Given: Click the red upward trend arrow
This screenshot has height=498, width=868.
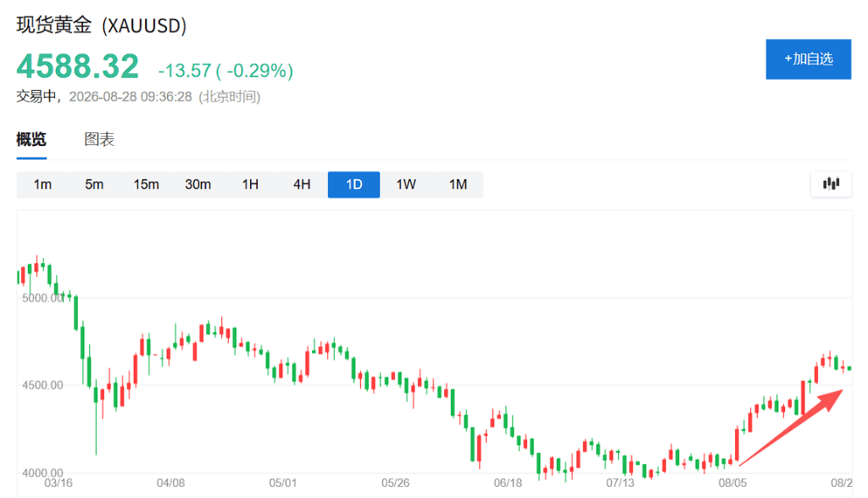Looking at the screenshot, I should [x=791, y=427].
